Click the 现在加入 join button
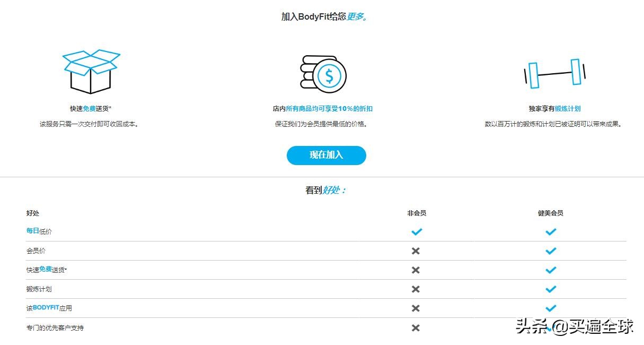This screenshot has height=345, width=644. 326,155
